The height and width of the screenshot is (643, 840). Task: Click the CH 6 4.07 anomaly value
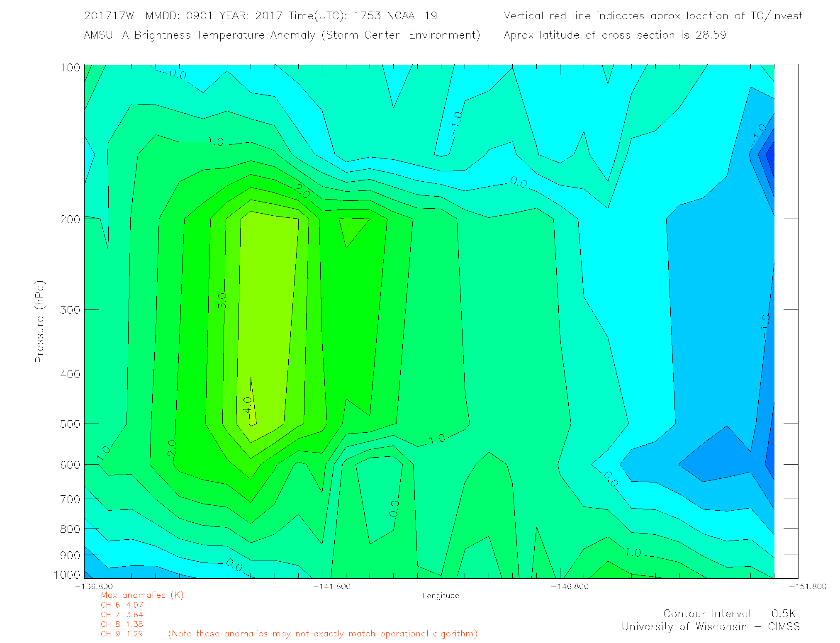pyautogui.click(x=122, y=605)
